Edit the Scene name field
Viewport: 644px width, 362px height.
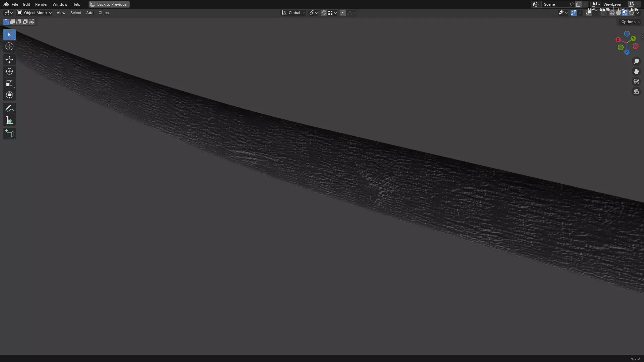(x=555, y=4)
